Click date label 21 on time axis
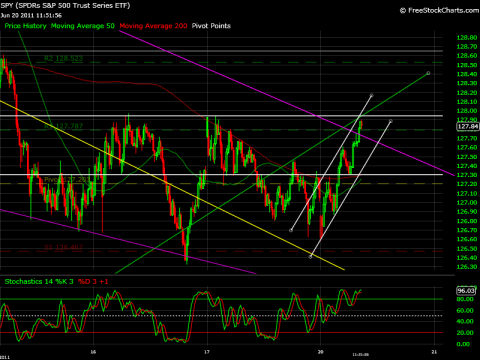Viewport: 480px width, 360px height. pos(434,352)
